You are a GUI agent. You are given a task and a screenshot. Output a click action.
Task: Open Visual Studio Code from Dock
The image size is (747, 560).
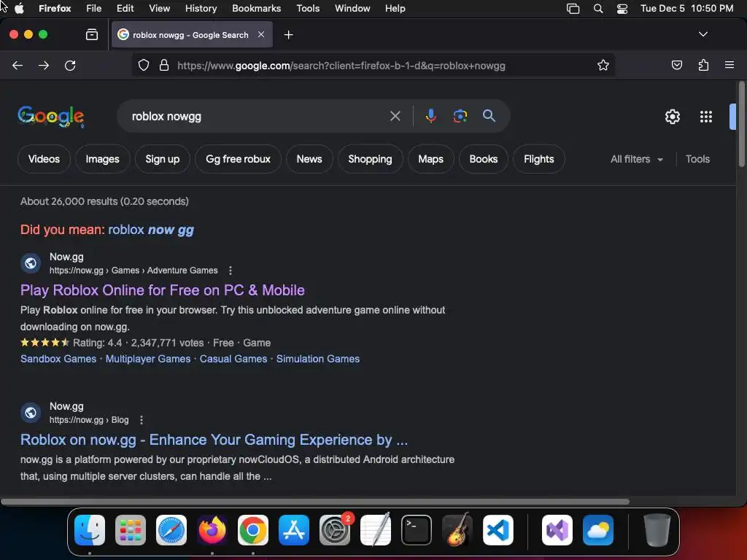coord(498,530)
